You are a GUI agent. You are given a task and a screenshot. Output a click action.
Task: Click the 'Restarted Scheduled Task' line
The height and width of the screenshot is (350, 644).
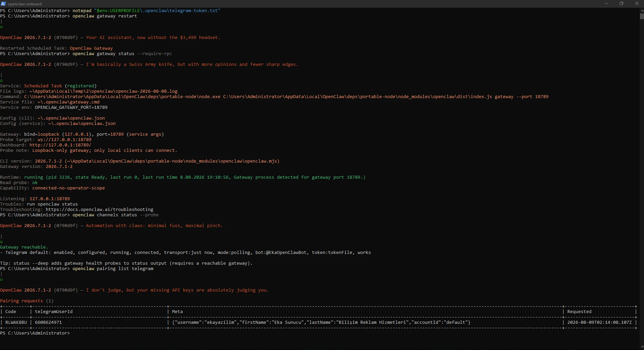56,48
